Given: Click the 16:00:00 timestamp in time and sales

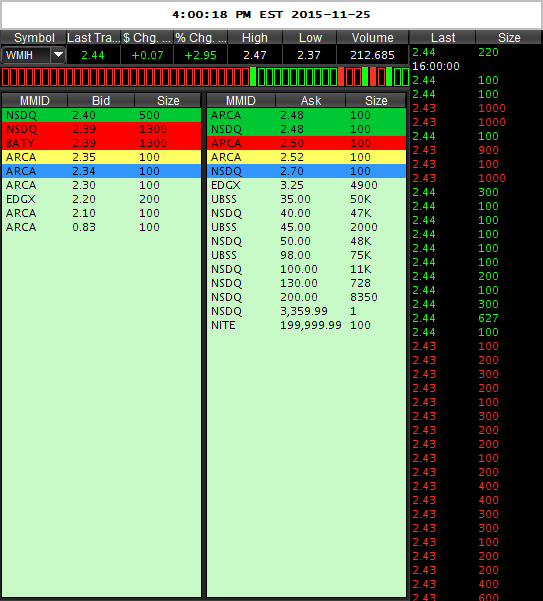Looking at the screenshot, I should (x=436, y=66).
